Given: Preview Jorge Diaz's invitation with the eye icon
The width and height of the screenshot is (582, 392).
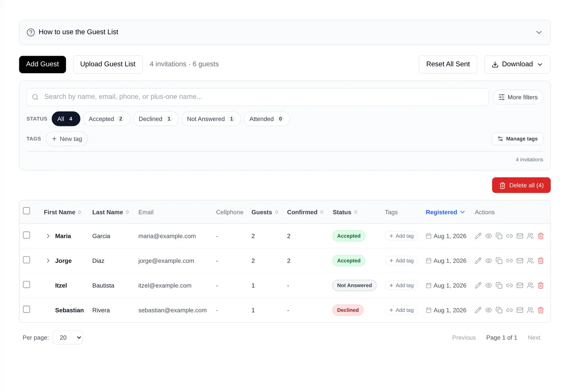Looking at the screenshot, I should (489, 261).
